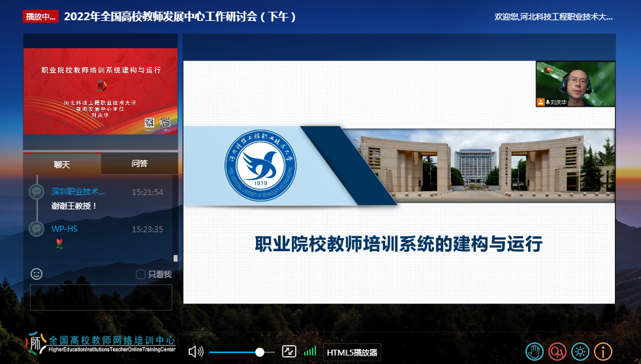Click the 深圳职业技术... username link
Viewport: 641px width, 364px height.
point(78,192)
